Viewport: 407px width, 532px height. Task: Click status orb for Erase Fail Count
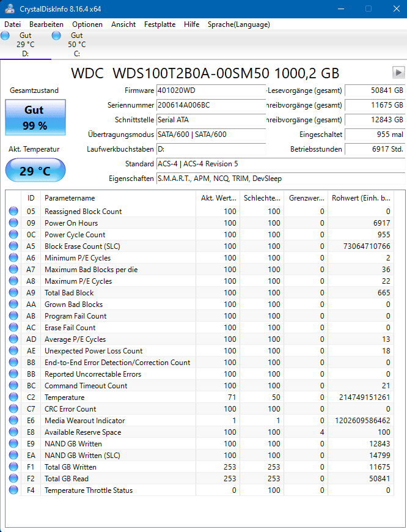(13, 327)
